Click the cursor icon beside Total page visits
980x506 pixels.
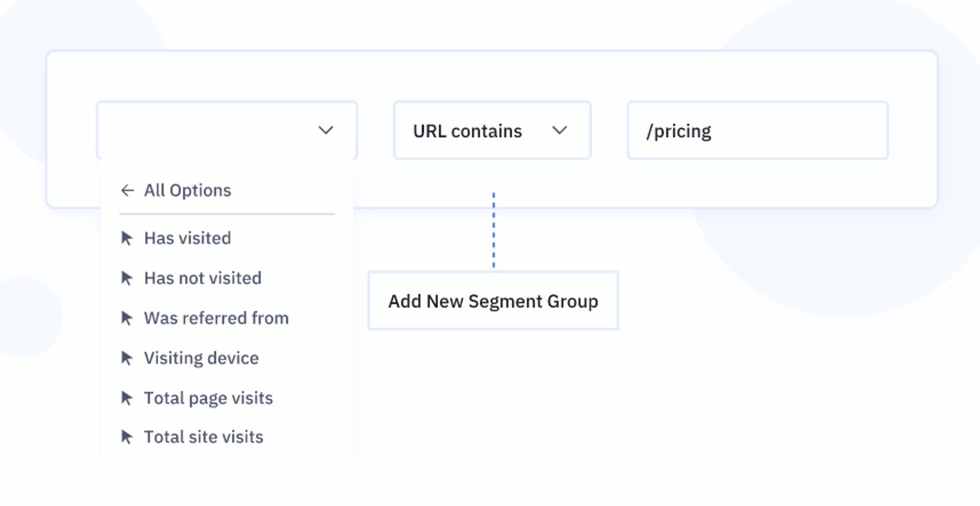126,398
